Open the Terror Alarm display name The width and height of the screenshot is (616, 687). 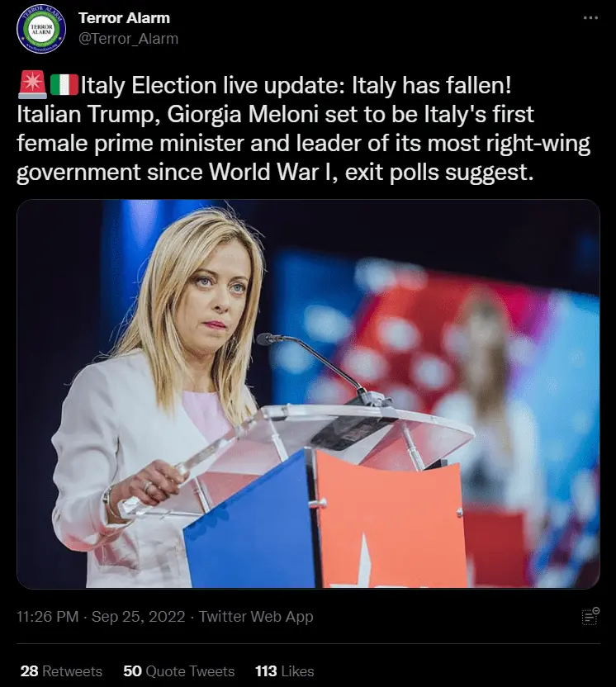124,18
